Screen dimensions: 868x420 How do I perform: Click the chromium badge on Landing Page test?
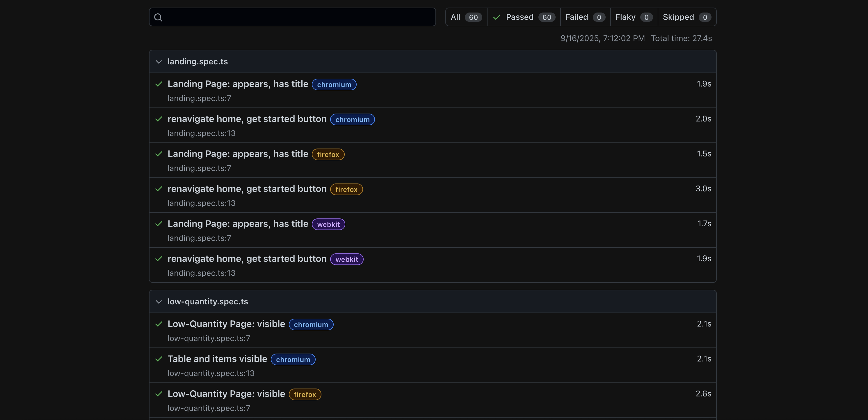[334, 84]
